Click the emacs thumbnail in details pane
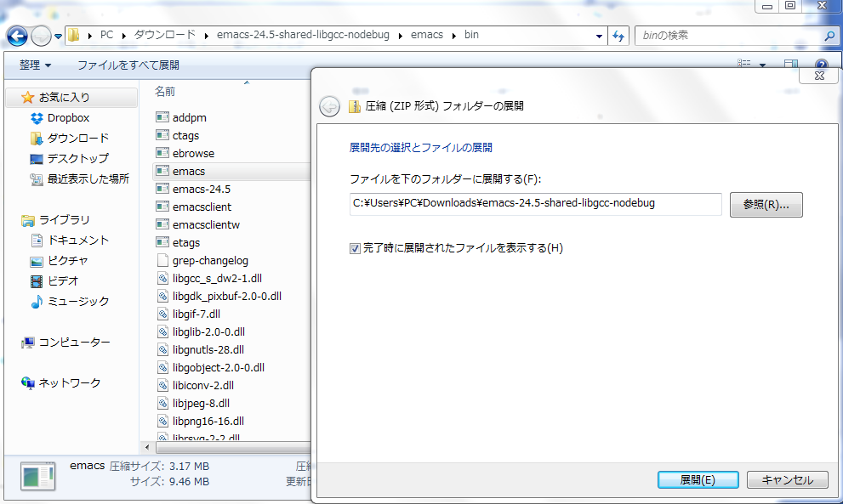Viewport: 843px width, 504px height. [37, 475]
